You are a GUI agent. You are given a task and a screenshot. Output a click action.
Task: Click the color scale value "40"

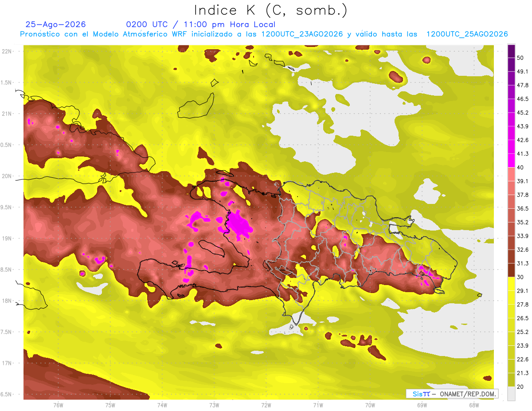click(x=520, y=168)
